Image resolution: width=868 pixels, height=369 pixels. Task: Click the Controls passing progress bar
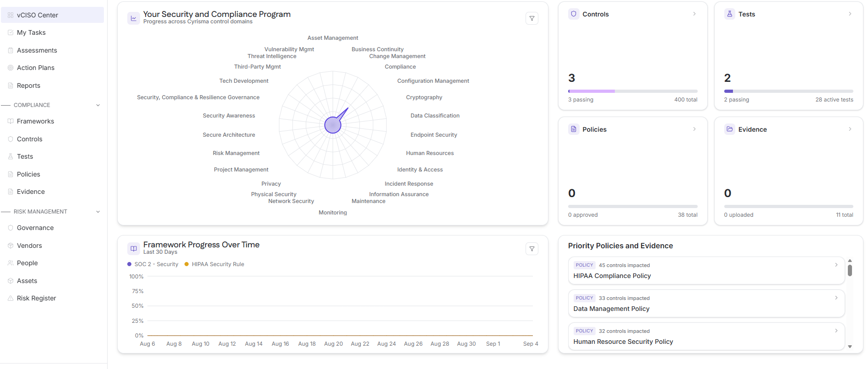(x=633, y=91)
